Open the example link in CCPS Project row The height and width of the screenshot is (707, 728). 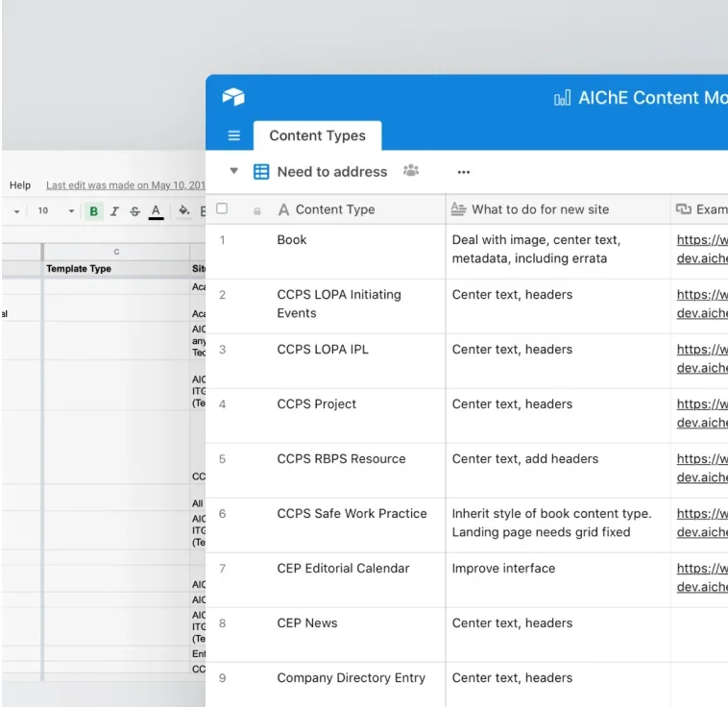702,413
